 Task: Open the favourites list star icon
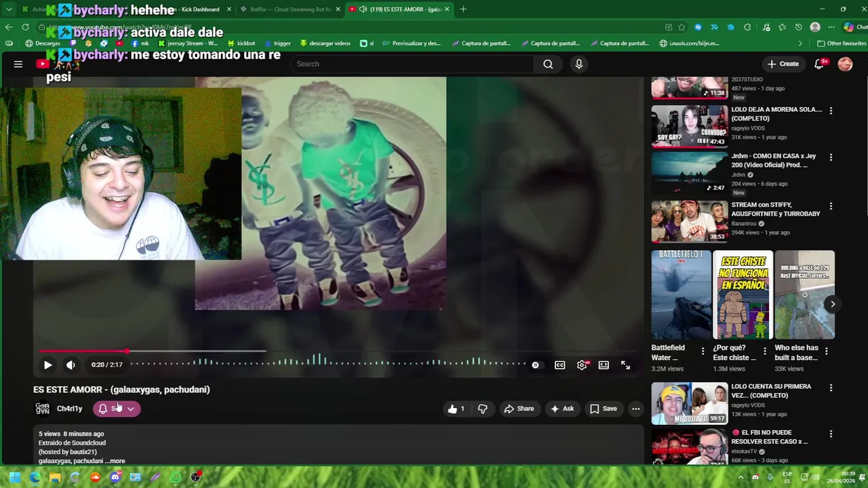[782, 27]
